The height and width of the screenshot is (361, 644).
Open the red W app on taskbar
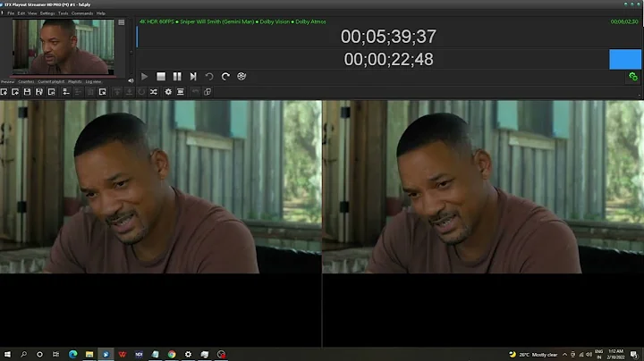click(x=123, y=354)
